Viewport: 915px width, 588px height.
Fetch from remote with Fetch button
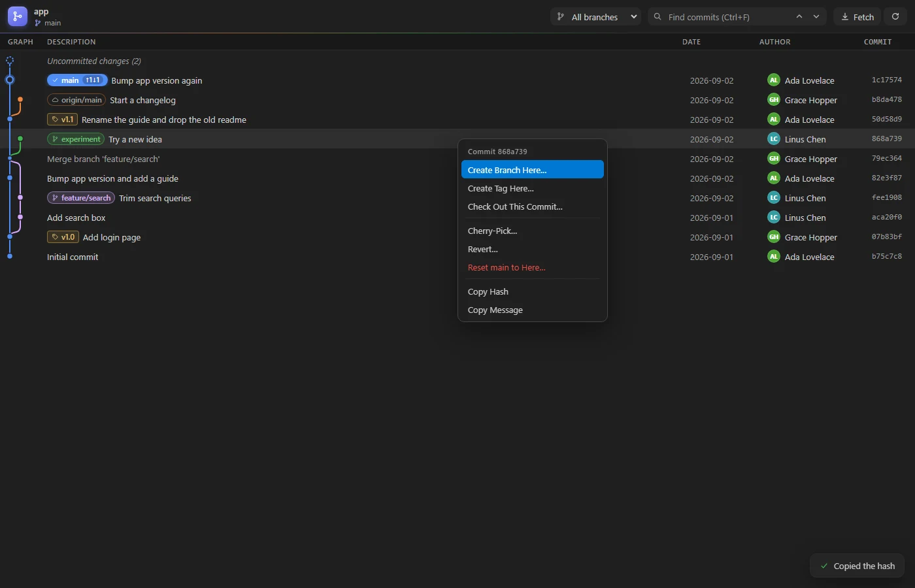pyautogui.click(x=857, y=17)
